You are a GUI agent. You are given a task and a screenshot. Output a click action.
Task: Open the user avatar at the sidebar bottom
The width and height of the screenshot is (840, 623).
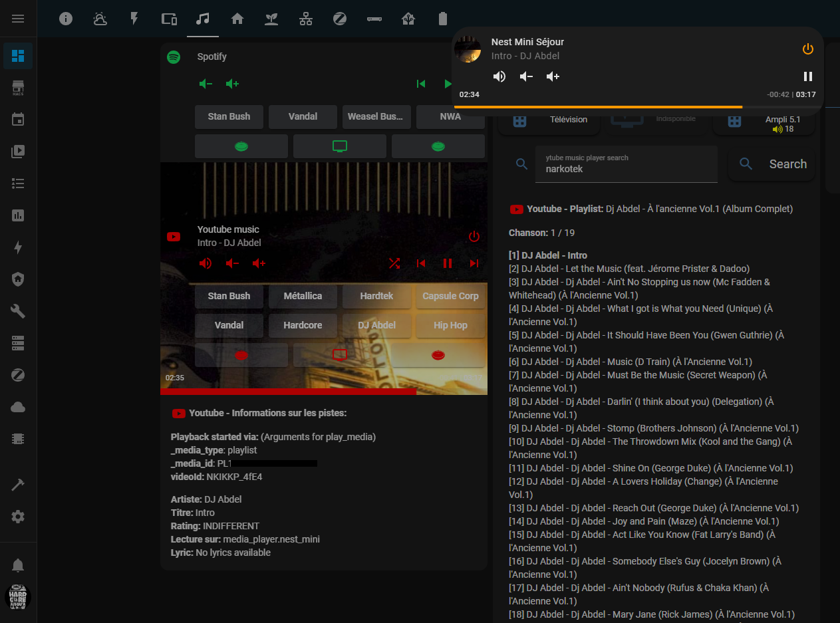pos(18,597)
